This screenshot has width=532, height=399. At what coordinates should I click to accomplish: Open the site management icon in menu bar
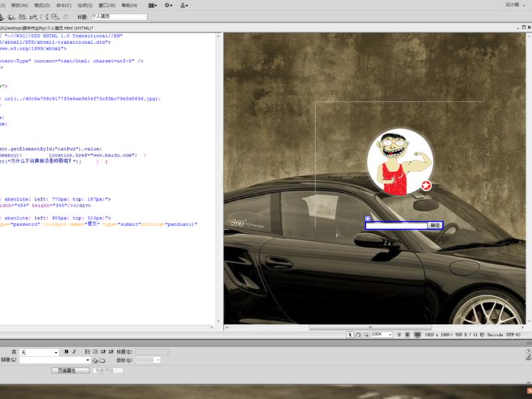point(184,5)
